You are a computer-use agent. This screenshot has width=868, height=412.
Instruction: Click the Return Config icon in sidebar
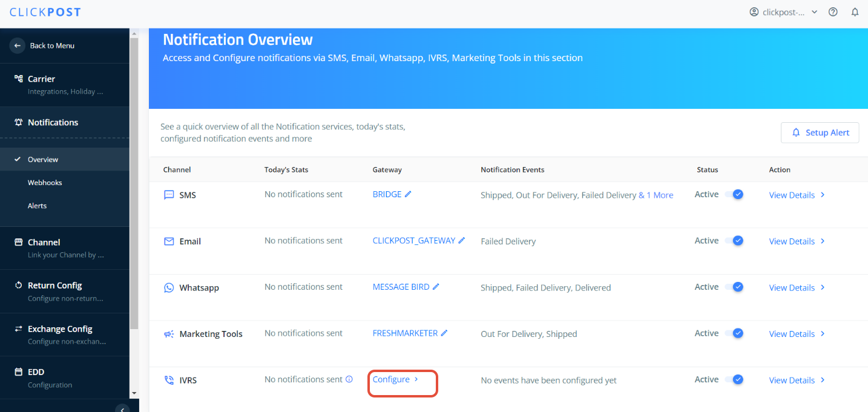(18, 286)
